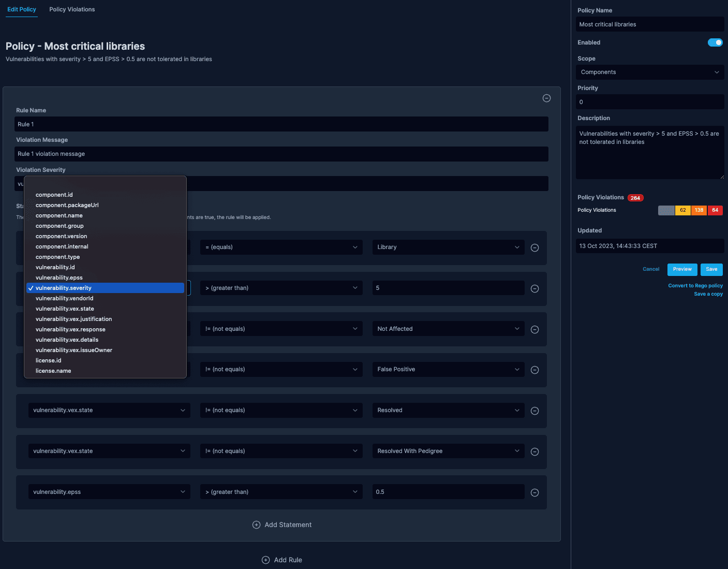Click the Add Statement plus icon
The height and width of the screenshot is (569, 728).
(256, 524)
